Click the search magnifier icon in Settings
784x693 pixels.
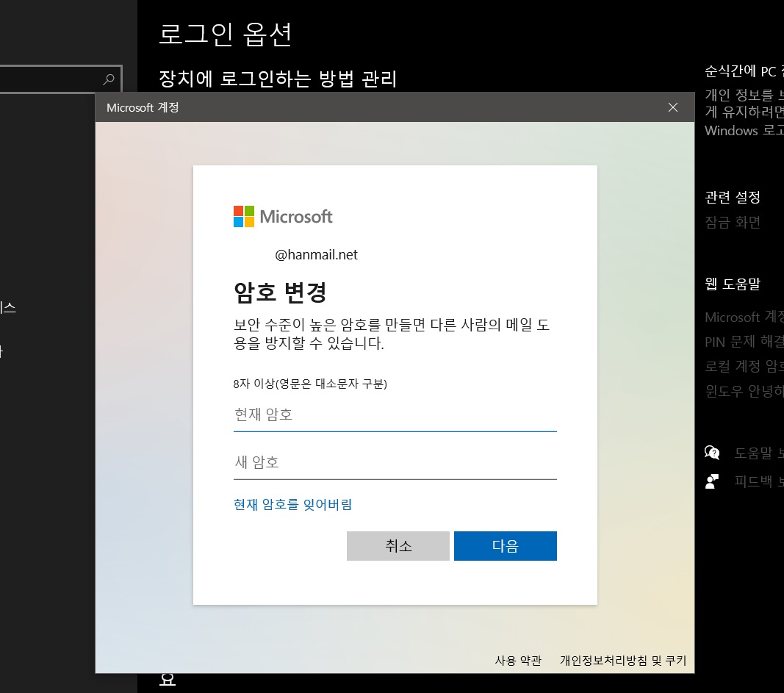(x=109, y=79)
